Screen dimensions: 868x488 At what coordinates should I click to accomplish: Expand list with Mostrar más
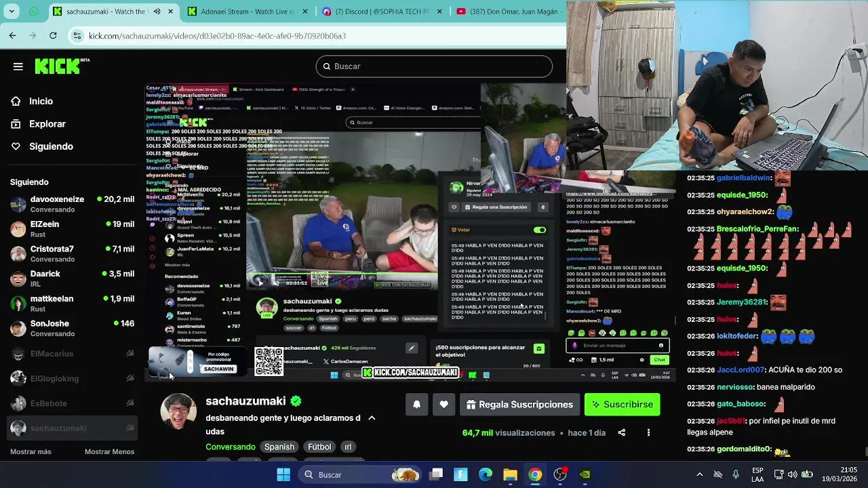point(31,451)
